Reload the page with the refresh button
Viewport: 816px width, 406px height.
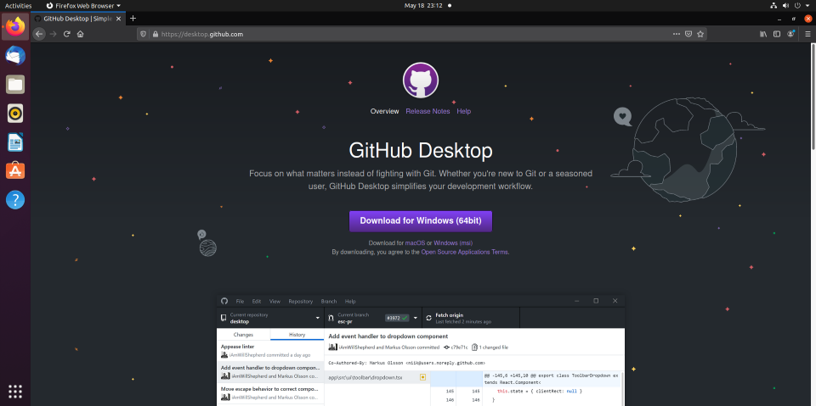(x=67, y=34)
